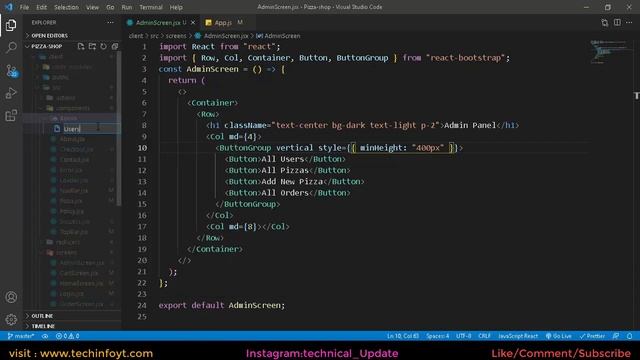Click the errors and warnings indicator
The image size is (640, 360).
tap(68, 336)
